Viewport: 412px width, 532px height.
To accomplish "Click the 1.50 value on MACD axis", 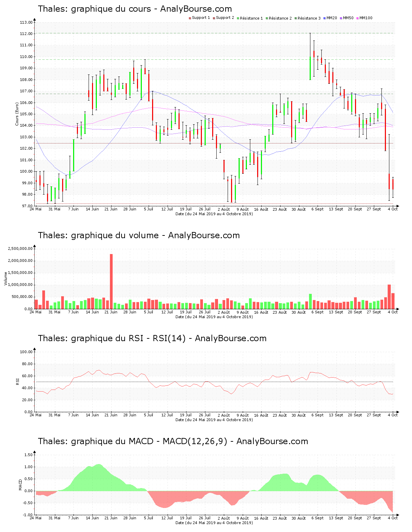I will [x=28, y=455].
